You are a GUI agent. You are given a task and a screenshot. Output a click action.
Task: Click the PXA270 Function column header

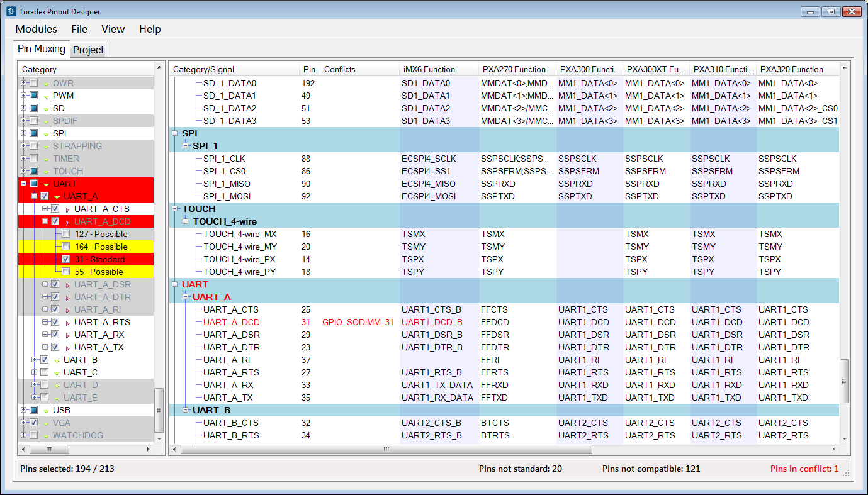click(x=517, y=69)
